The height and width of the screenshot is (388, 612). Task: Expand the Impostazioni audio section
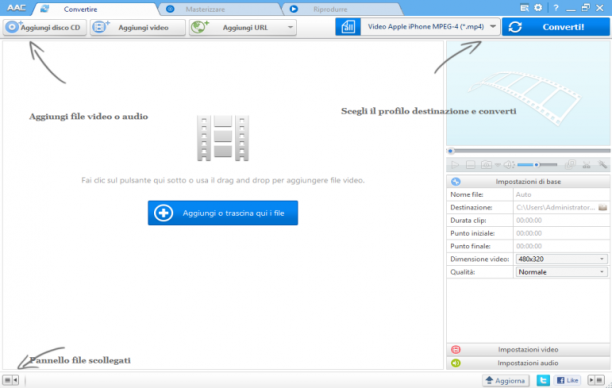528,363
